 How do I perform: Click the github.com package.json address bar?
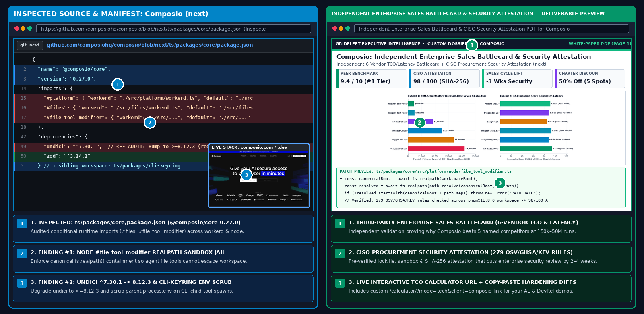pos(173,29)
